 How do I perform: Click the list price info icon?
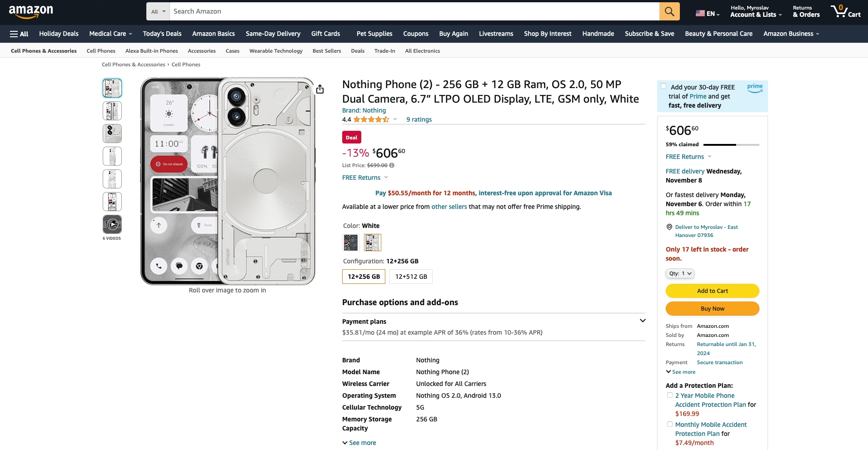click(x=392, y=165)
